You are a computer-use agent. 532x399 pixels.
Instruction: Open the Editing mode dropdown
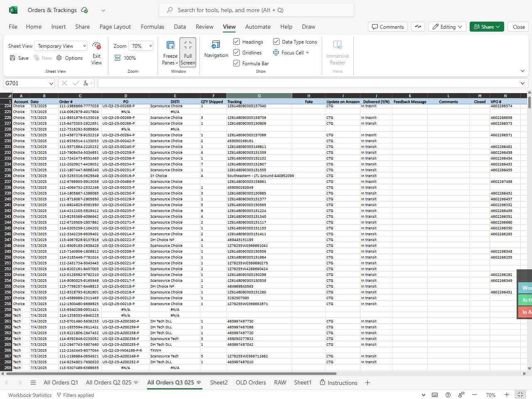447,27
